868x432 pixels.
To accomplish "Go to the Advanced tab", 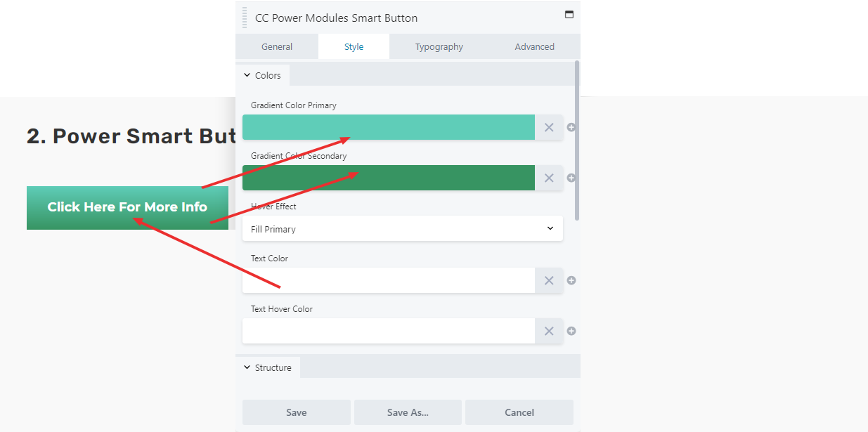I will (534, 46).
